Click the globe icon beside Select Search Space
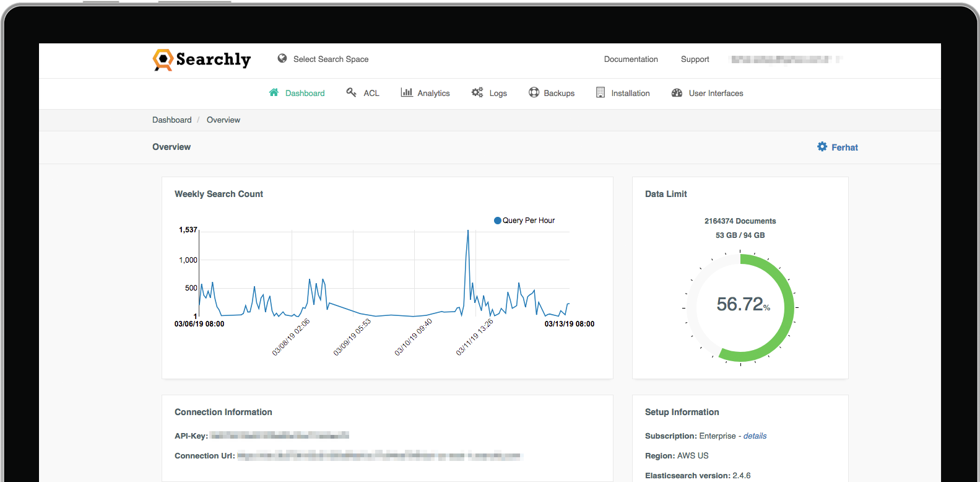980x482 pixels. point(282,58)
